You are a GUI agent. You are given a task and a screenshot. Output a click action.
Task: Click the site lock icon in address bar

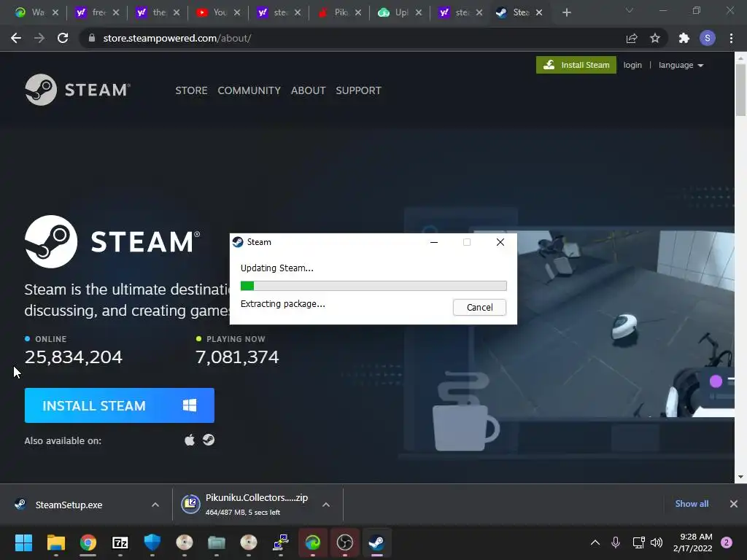coord(92,38)
